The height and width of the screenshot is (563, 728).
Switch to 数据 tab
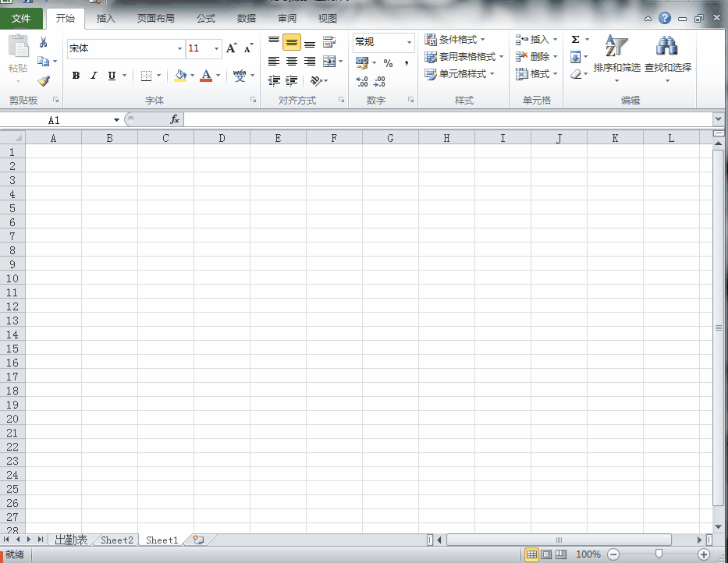coord(246,19)
